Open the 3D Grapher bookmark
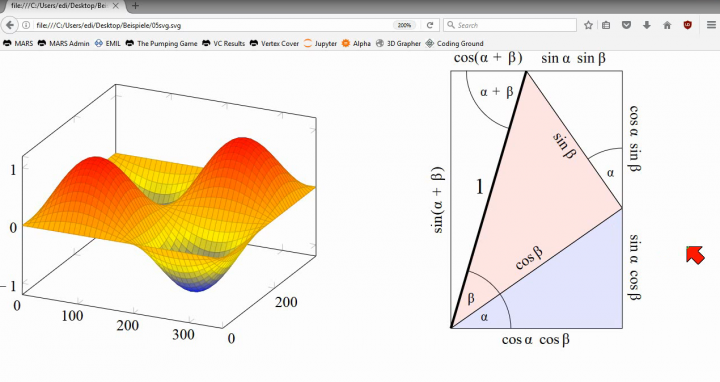The width and height of the screenshot is (720, 382). pos(398,44)
